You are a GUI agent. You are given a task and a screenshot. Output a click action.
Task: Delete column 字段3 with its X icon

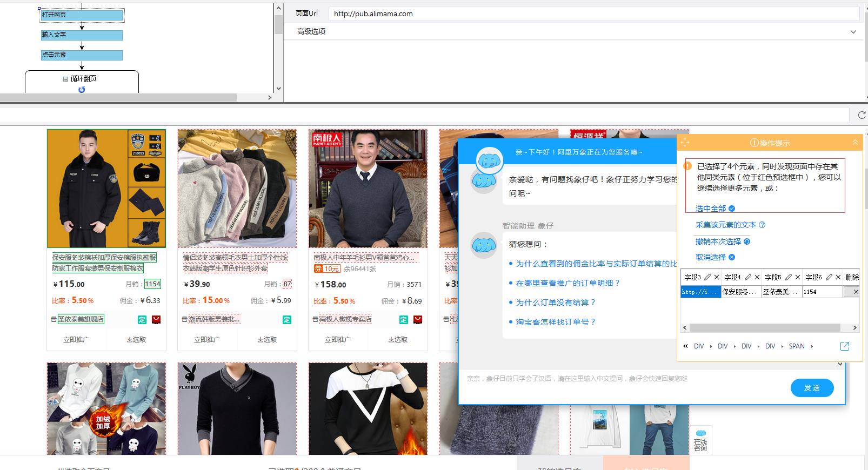click(717, 277)
